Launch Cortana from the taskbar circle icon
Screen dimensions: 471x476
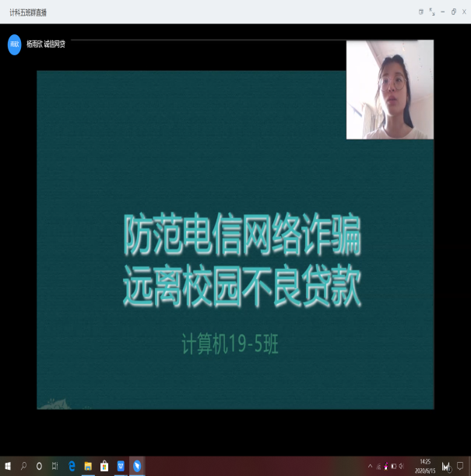(x=39, y=466)
